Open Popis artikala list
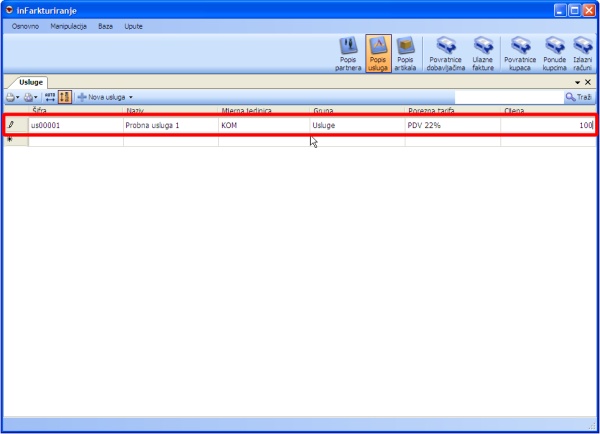Viewport: 600px width, 434px height. pyautogui.click(x=405, y=54)
